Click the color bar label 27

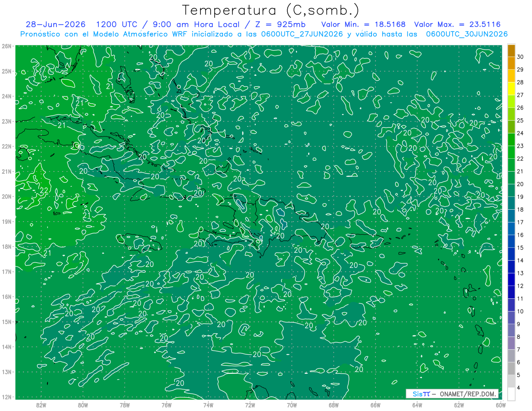(x=520, y=94)
